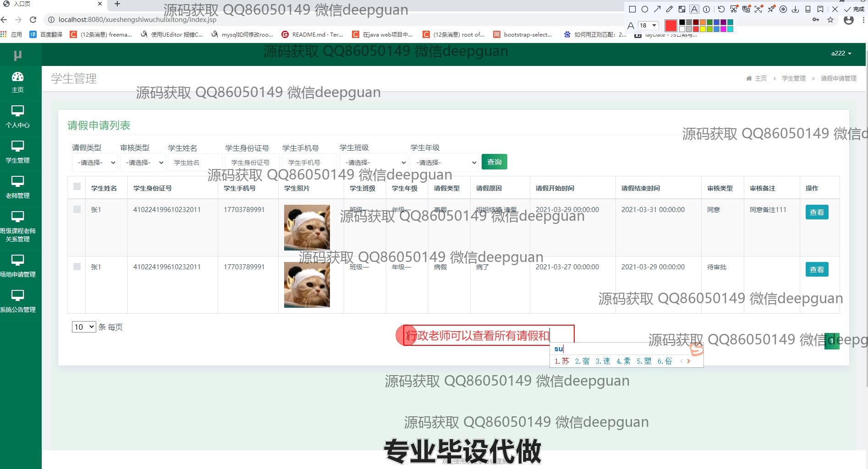Screen dimensions: 868x469
Task: Open the 应用 apps shortcut
Action: click(11, 34)
